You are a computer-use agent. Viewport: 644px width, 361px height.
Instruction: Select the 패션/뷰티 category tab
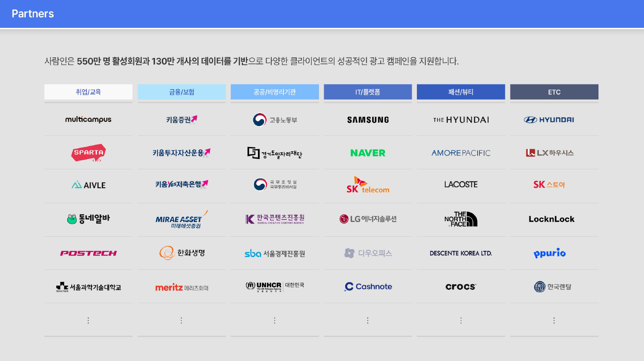click(x=461, y=92)
